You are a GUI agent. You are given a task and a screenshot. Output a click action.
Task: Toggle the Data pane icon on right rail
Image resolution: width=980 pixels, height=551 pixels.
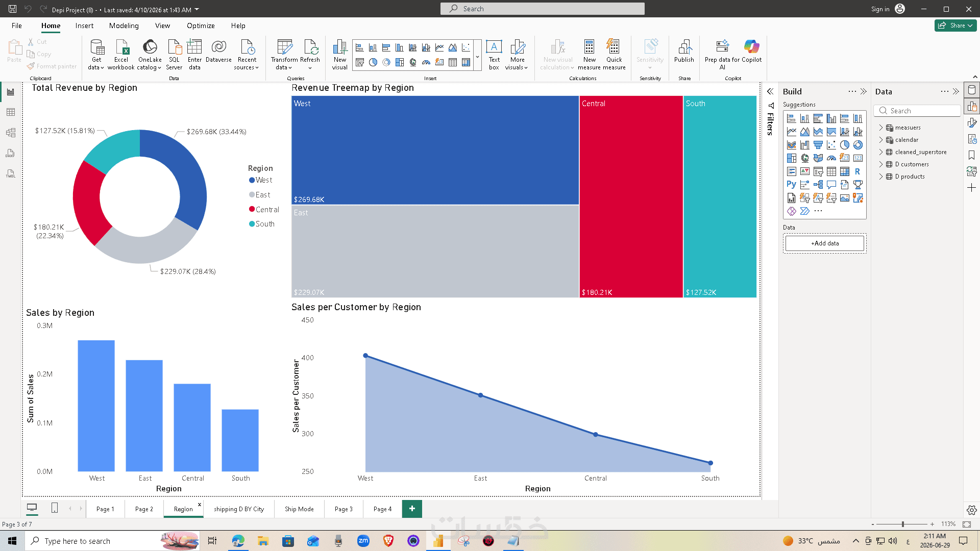point(972,90)
